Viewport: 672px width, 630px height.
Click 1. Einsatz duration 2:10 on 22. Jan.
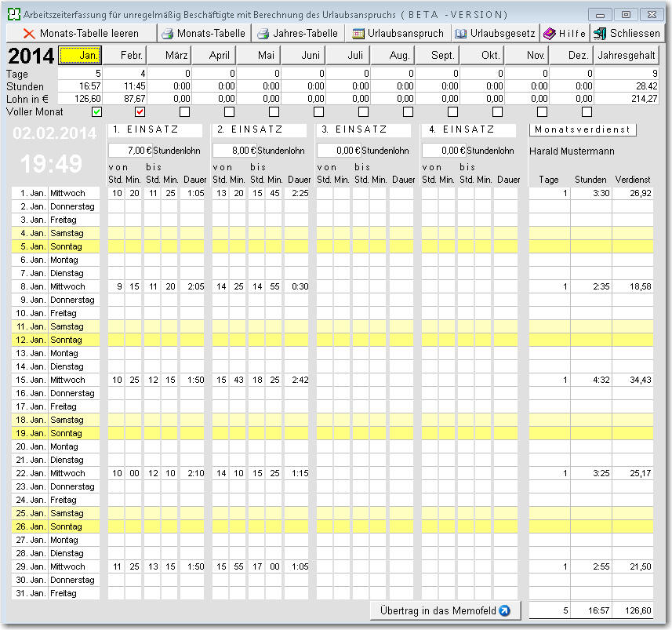192,473
